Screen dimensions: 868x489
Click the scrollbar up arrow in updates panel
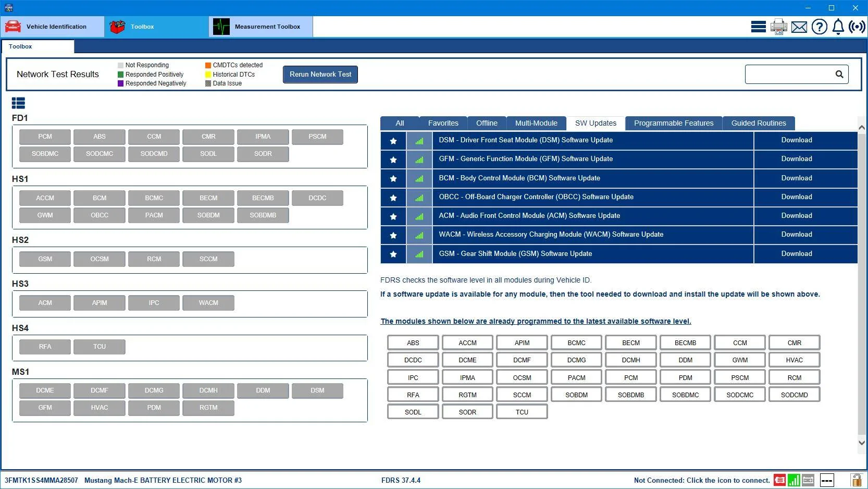(x=862, y=128)
